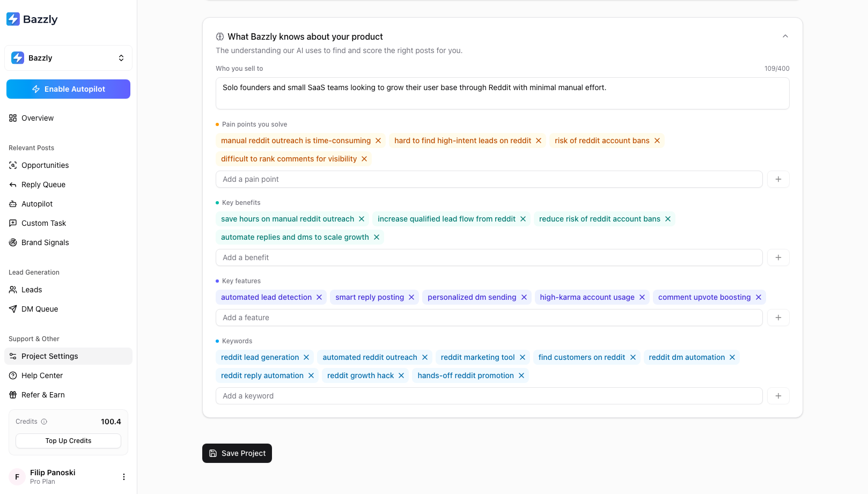Image resolution: width=868 pixels, height=494 pixels.
Task: Focus the 'Add a benefit' field
Action: pos(489,257)
